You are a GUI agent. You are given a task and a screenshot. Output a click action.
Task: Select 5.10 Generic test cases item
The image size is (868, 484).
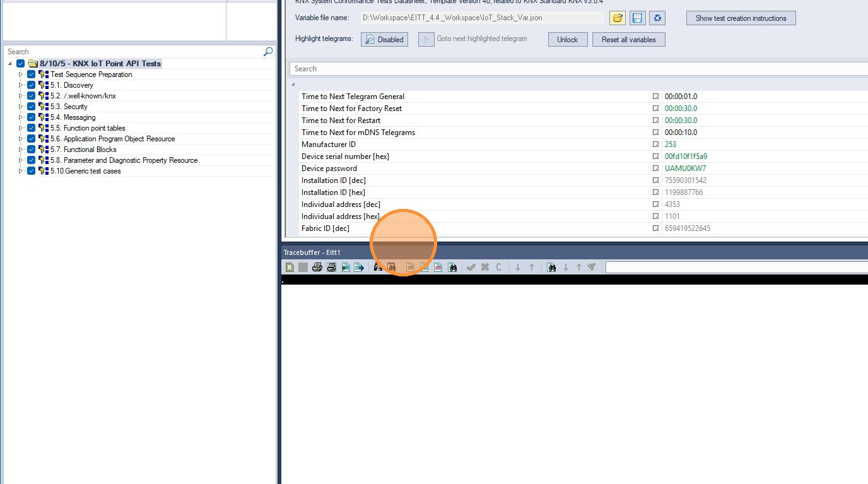(x=86, y=171)
